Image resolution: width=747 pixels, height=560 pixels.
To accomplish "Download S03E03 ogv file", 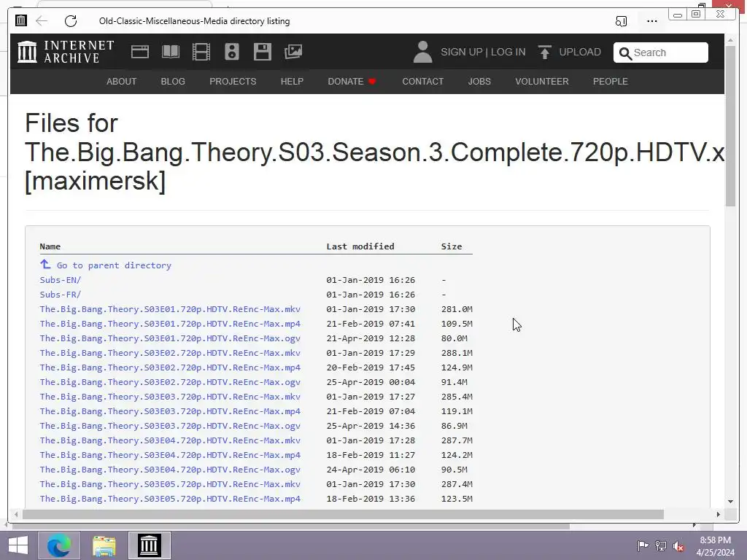I will [170, 426].
